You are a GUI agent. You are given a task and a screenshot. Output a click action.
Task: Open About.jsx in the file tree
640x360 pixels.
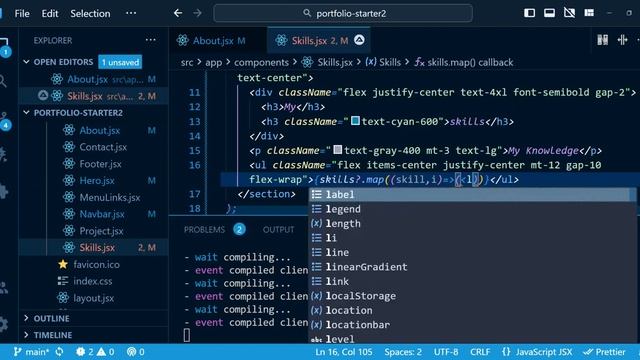click(100, 130)
